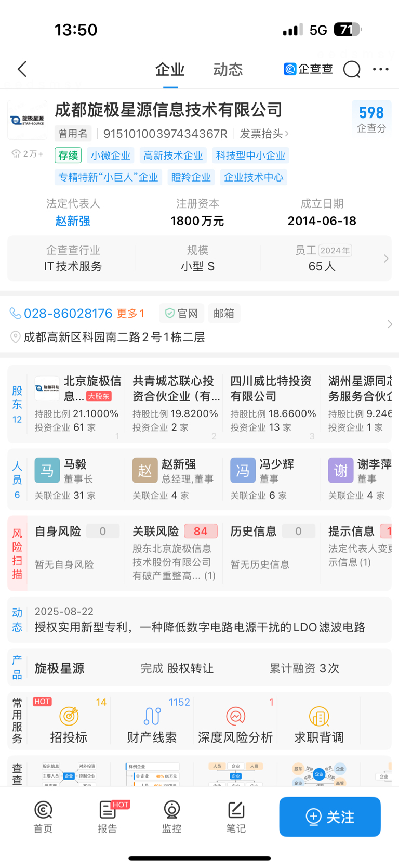Expand industry and scale row chevron
Screen dimensions: 399x868
click(385, 258)
